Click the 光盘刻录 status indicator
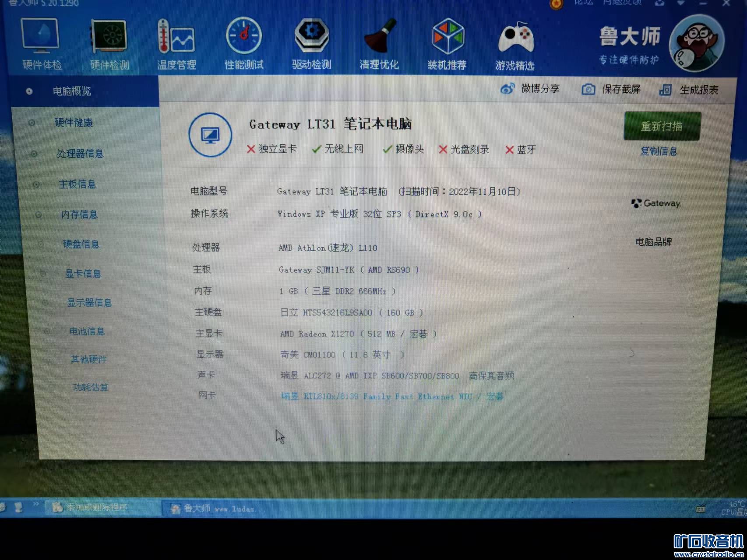747x560 pixels. 464,150
